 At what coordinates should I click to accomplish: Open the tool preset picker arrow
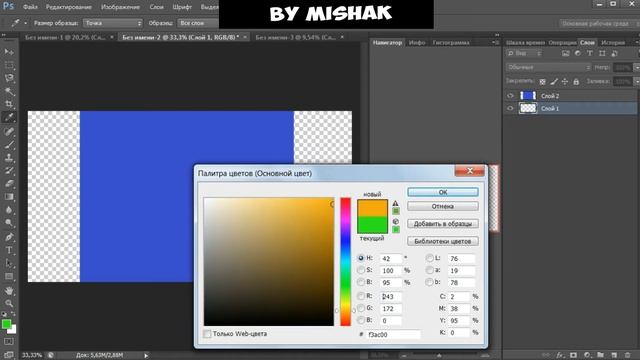[x=25, y=23]
